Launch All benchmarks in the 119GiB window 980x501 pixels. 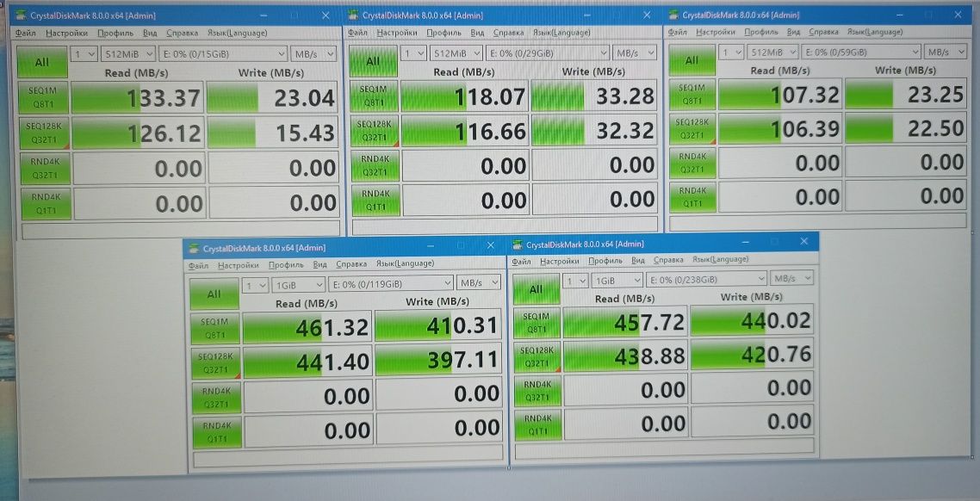click(x=214, y=294)
